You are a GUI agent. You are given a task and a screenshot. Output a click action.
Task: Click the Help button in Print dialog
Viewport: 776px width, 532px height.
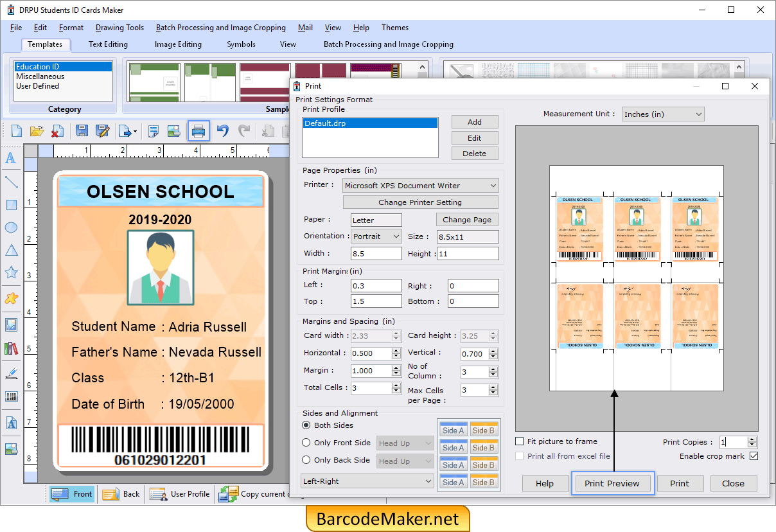pyautogui.click(x=545, y=484)
